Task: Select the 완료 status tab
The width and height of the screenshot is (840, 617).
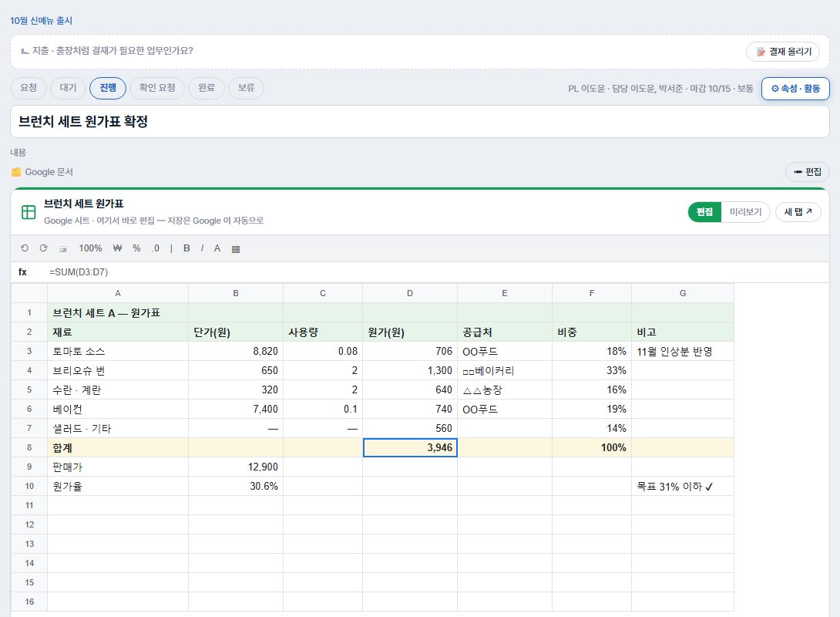Action: pyautogui.click(x=207, y=88)
